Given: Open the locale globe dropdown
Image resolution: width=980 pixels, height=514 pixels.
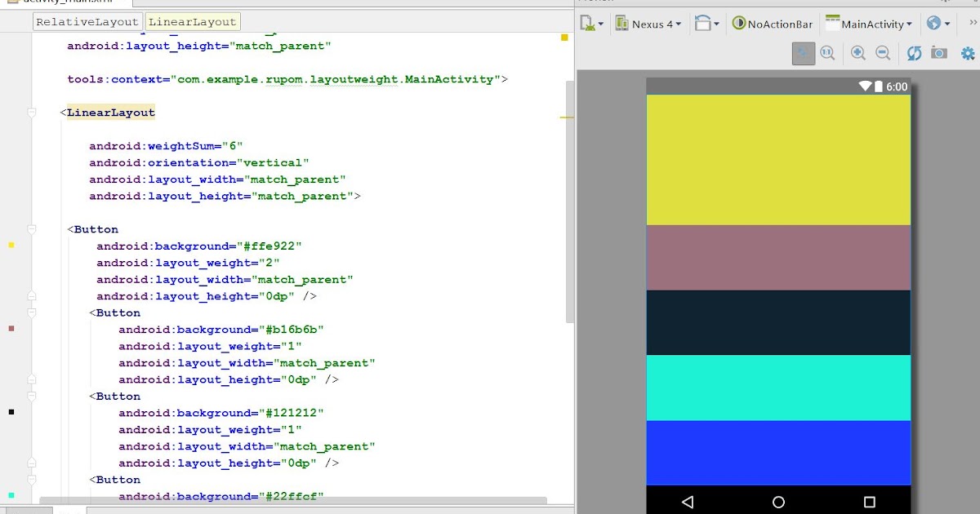Looking at the screenshot, I should [936, 24].
